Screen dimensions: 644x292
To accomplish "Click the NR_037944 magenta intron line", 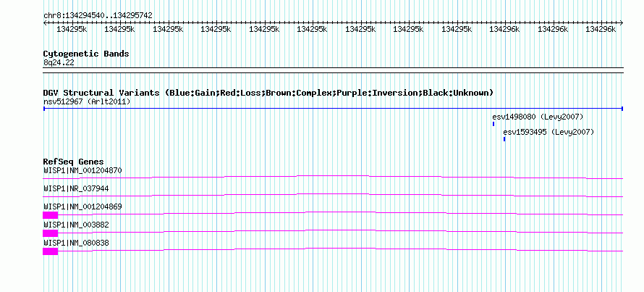I will (333, 195).
